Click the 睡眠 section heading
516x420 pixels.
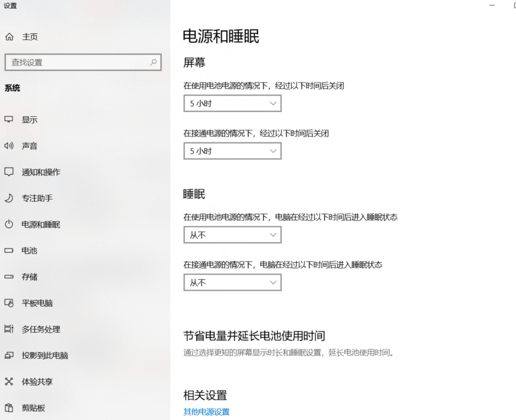(194, 194)
